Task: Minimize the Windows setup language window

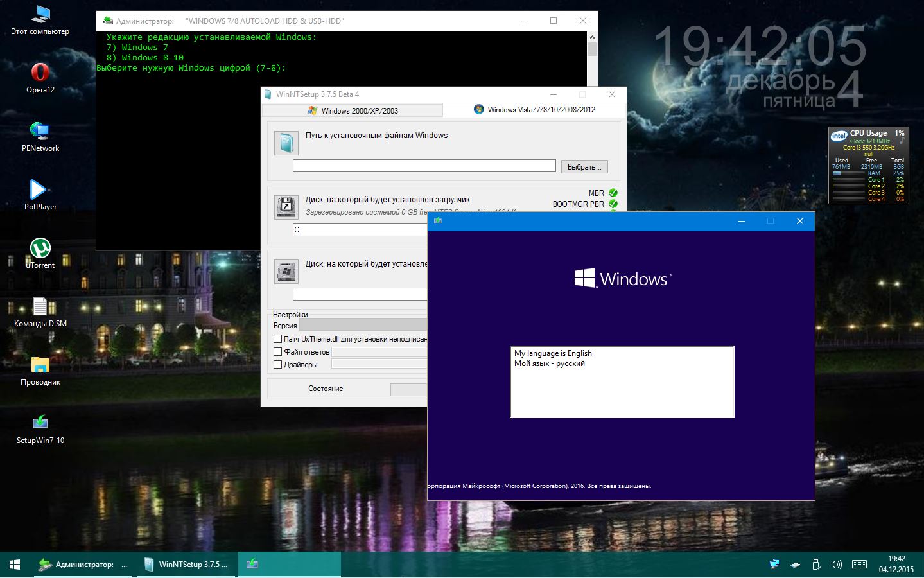Action: [742, 221]
